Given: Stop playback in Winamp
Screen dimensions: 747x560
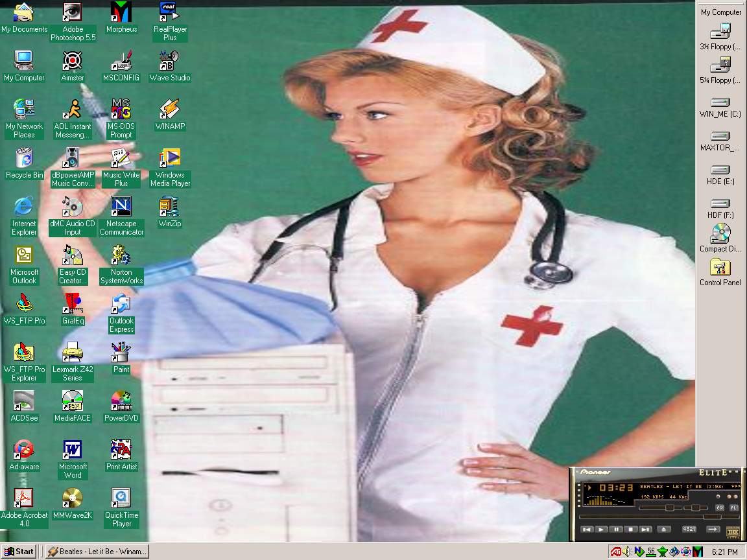Looking at the screenshot, I should coord(631,529).
